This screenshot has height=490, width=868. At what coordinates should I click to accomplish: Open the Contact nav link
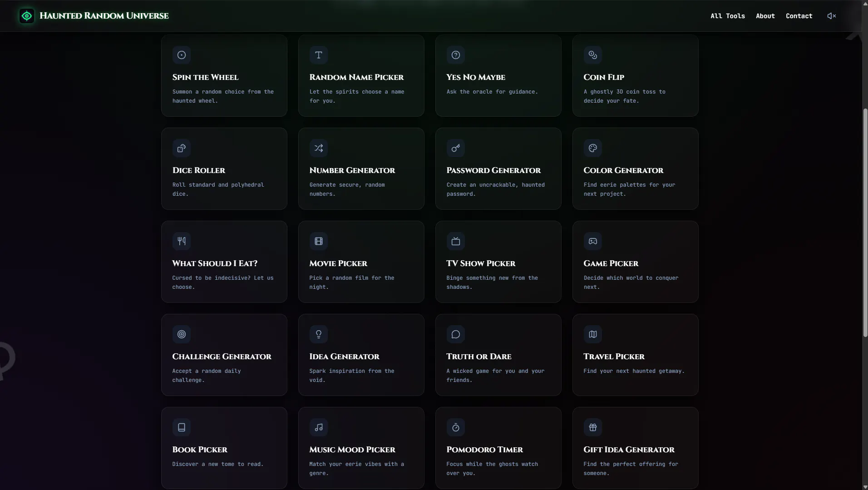tap(799, 16)
